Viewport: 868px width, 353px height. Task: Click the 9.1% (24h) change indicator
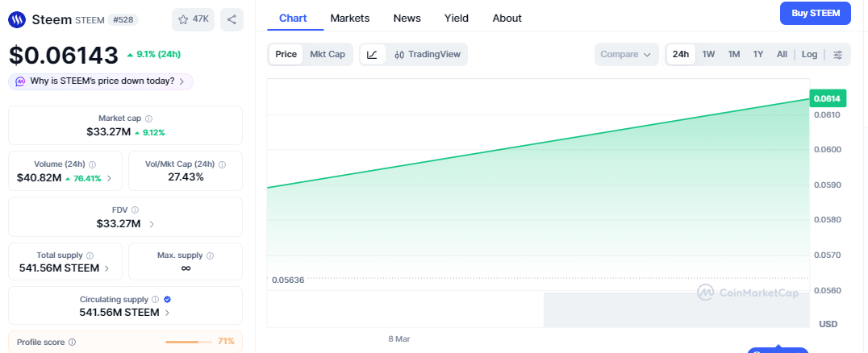pyautogui.click(x=153, y=54)
